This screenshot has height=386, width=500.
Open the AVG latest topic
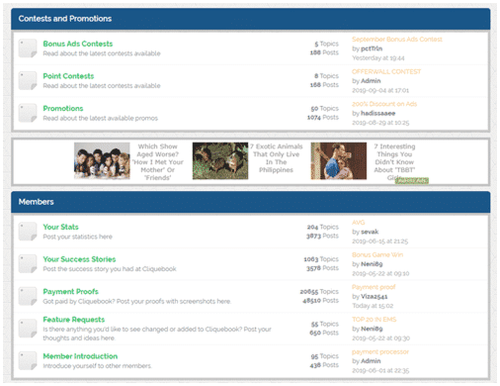click(358, 222)
